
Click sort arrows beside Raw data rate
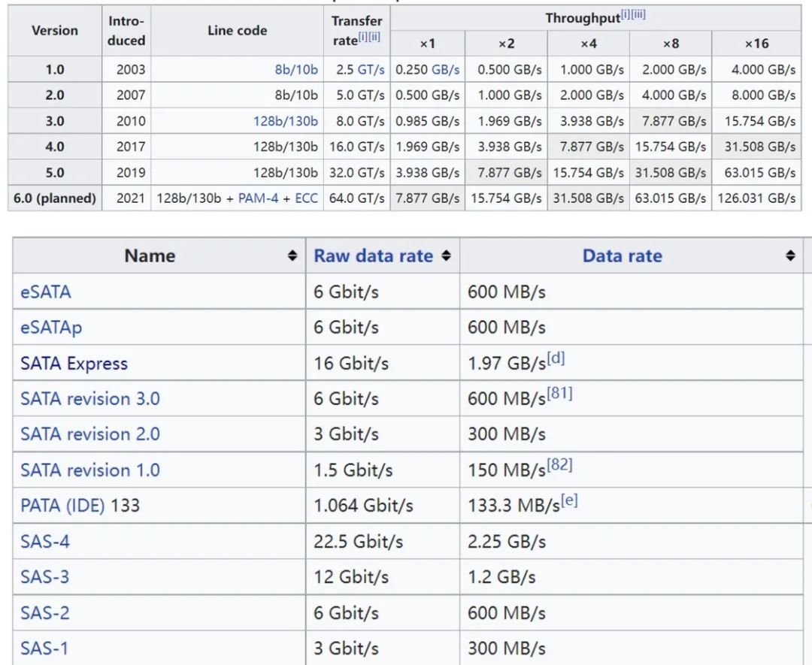[446, 256]
